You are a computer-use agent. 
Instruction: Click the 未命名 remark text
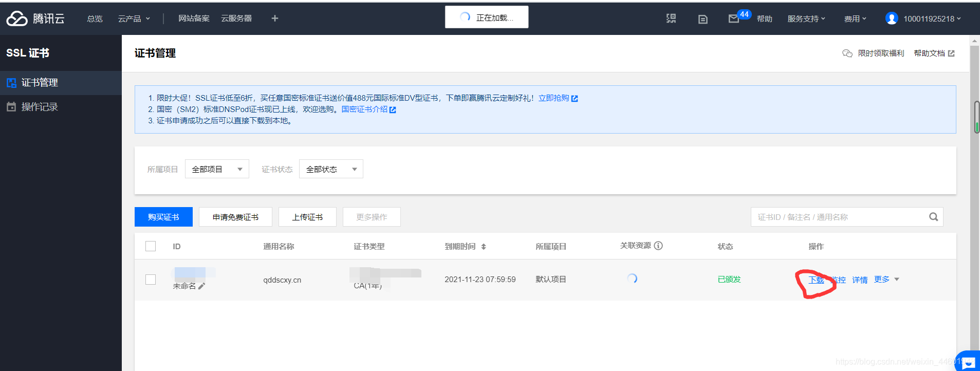point(184,286)
